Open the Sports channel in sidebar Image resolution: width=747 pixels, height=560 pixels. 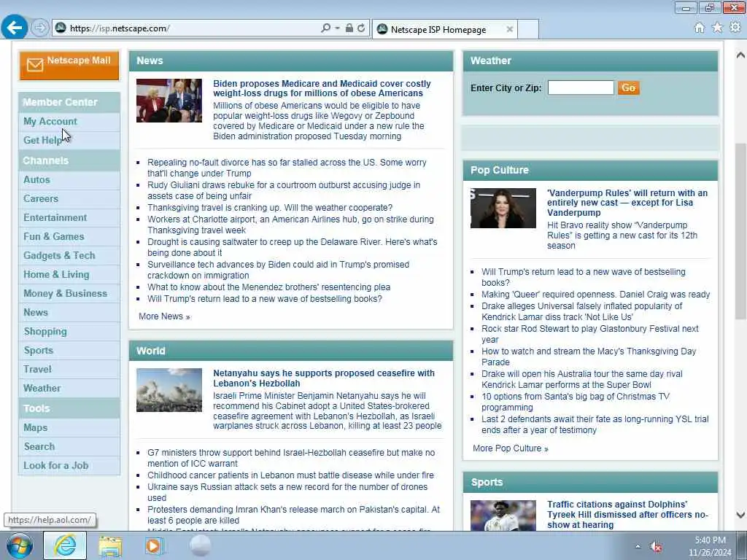point(38,351)
